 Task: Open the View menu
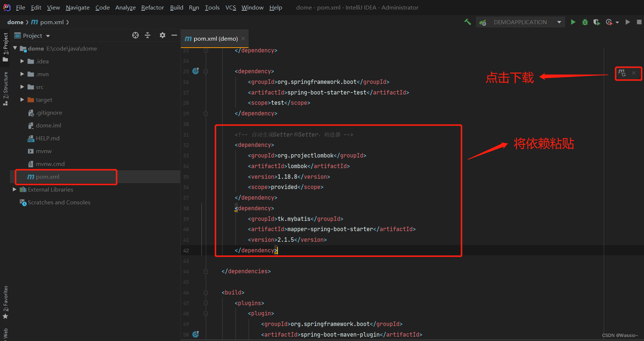click(53, 7)
